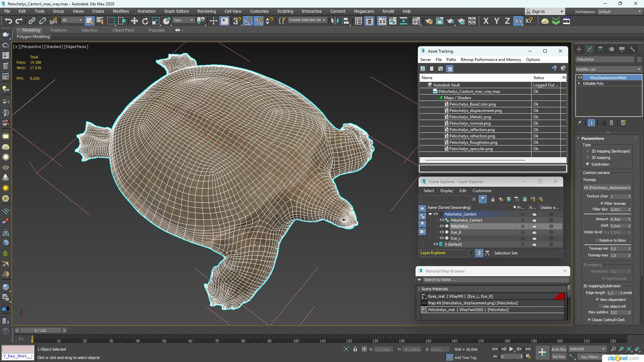This screenshot has height=362, width=644.
Task: Click Pin Stack icon below modifier stack
Action: [x=579, y=123]
